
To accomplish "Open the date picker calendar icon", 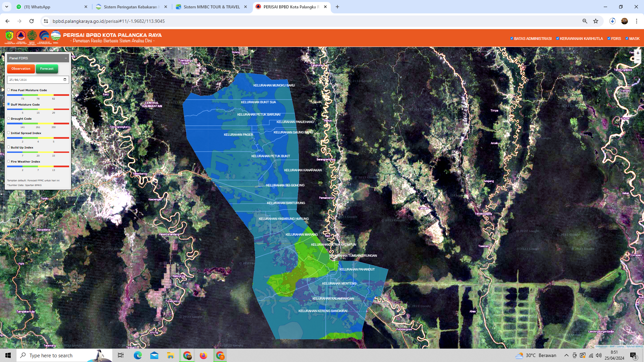I will (65, 80).
